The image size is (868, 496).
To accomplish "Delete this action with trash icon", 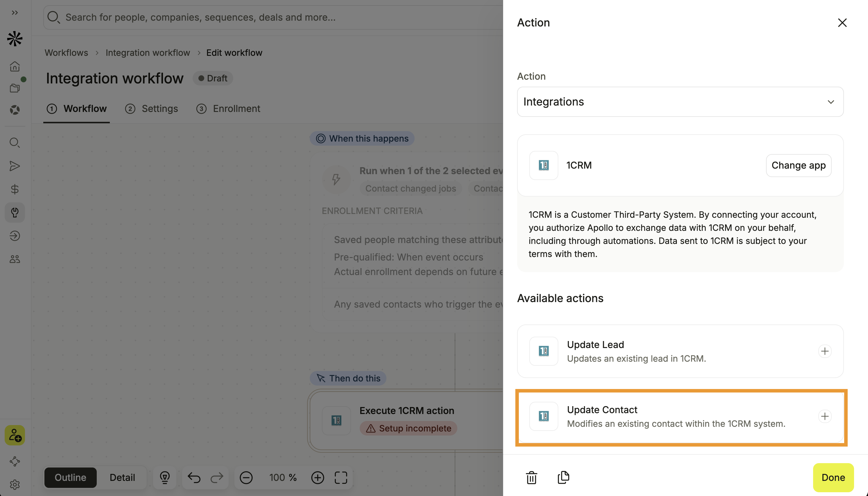I will 531,477.
